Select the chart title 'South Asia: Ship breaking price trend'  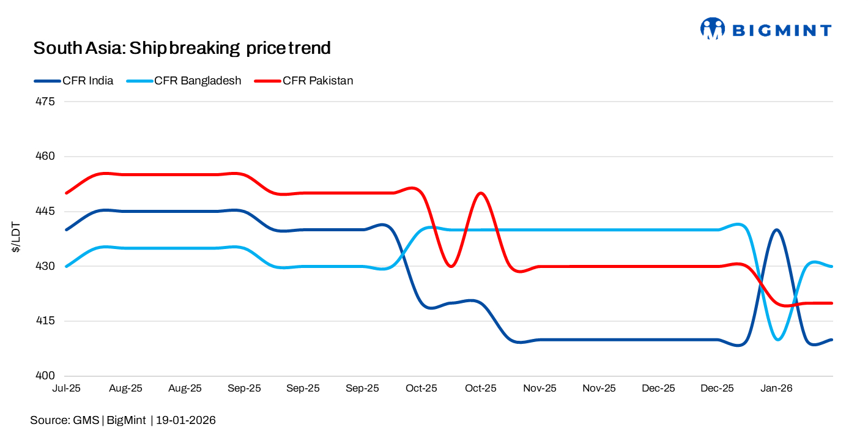point(182,48)
